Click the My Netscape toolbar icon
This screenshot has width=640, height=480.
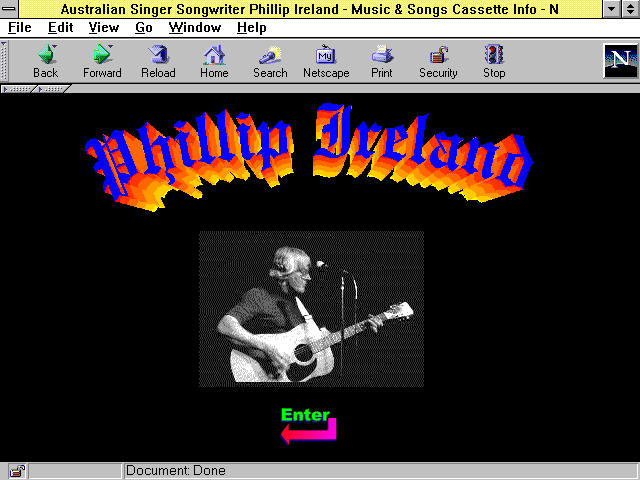pos(326,61)
